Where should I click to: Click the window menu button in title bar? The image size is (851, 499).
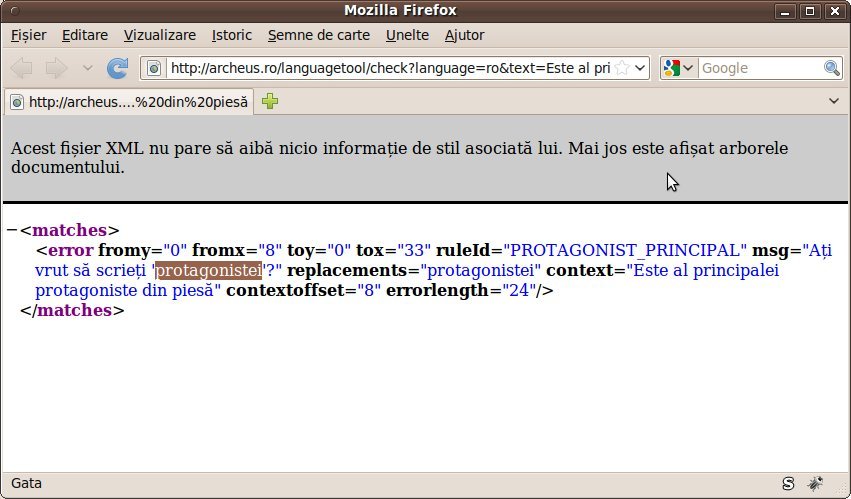(14, 10)
